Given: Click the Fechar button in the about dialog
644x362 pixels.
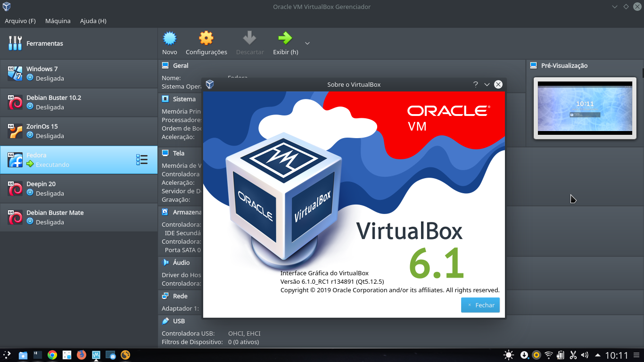Looking at the screenshot, I should click(x=480, y=305).
